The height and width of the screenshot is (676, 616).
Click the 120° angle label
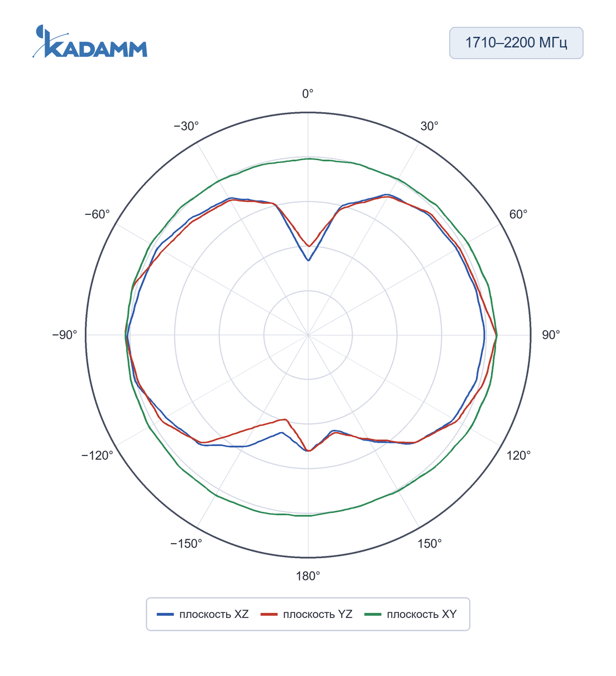coord(519,456)
